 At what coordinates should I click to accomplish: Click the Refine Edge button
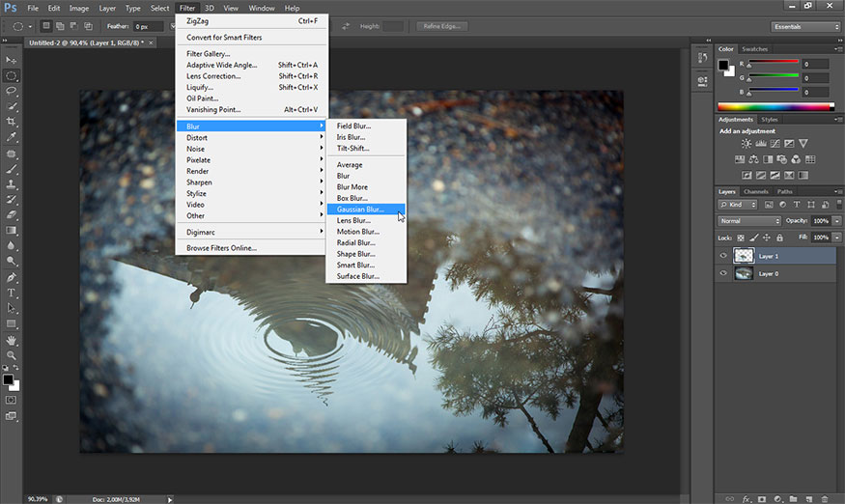click(442, 26)
